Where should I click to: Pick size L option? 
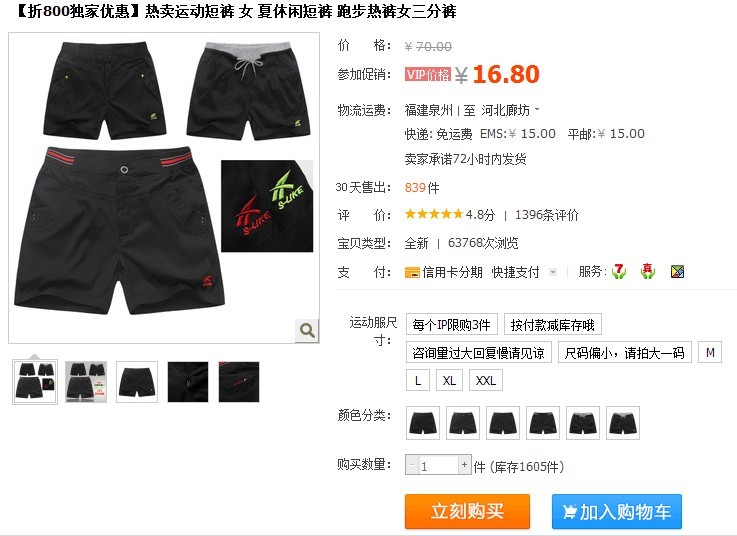418,380
